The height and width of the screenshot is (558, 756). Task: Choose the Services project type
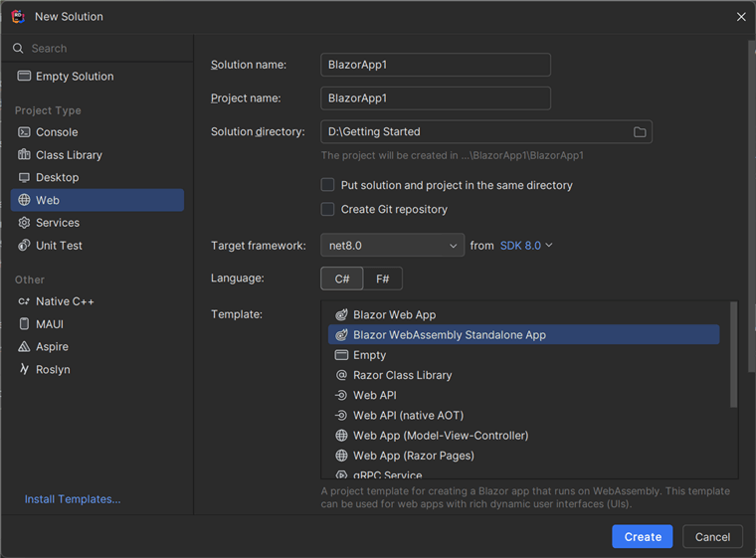[96, 223]
